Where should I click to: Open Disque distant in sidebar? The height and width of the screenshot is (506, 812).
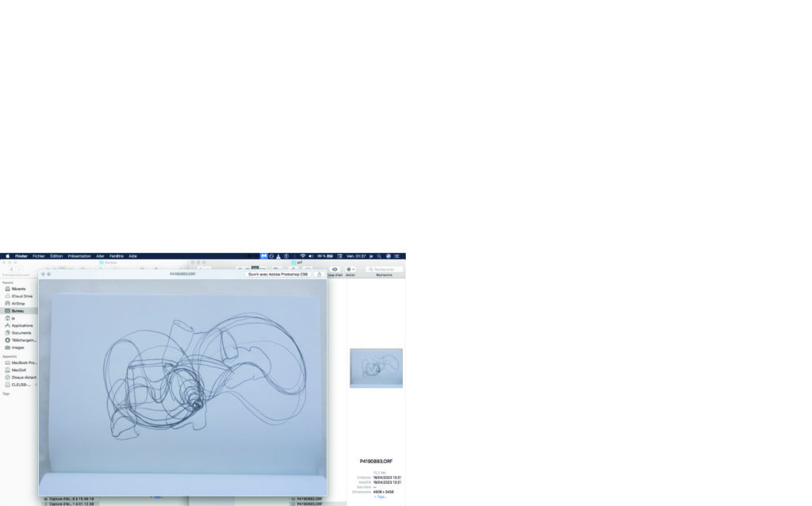(22, 377)
